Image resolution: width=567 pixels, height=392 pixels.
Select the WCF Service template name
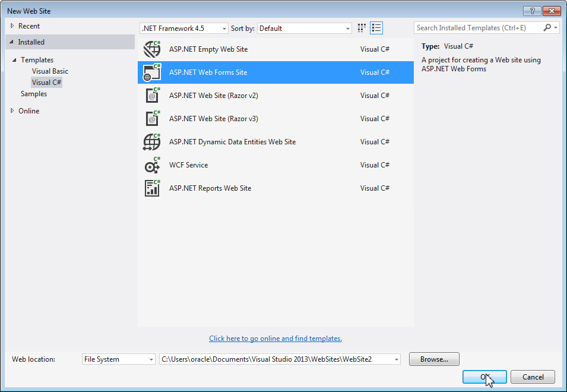click(188, 165)
